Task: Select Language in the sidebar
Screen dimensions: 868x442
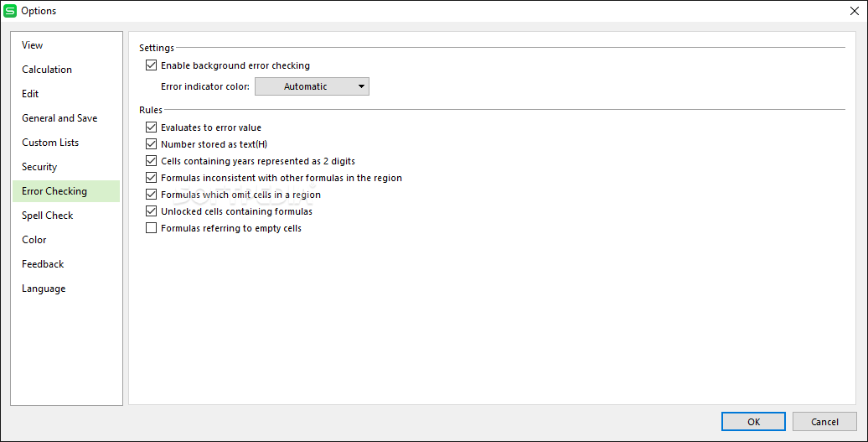Action: point(66,289)
